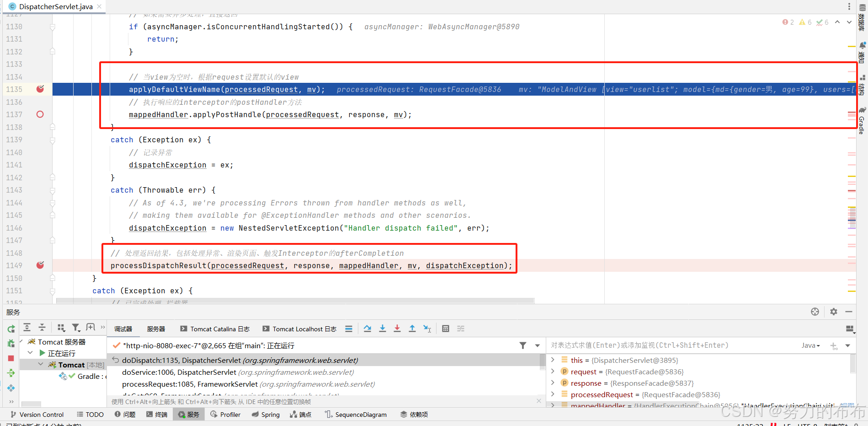
Task: Fold the code block at line 1130
Action: point(53,27)
